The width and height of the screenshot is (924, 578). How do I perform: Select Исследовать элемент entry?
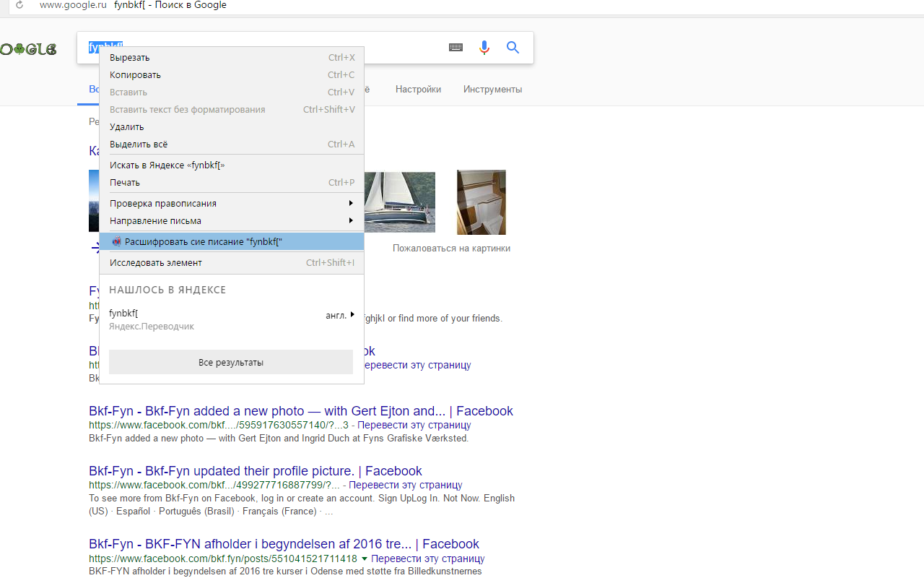(x=231, y=263)
